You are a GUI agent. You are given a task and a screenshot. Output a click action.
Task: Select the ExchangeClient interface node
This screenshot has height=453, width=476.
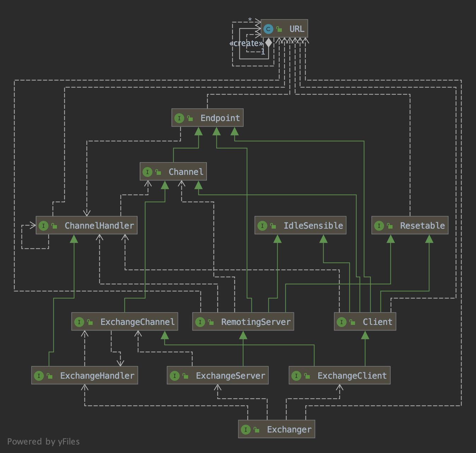339,375
